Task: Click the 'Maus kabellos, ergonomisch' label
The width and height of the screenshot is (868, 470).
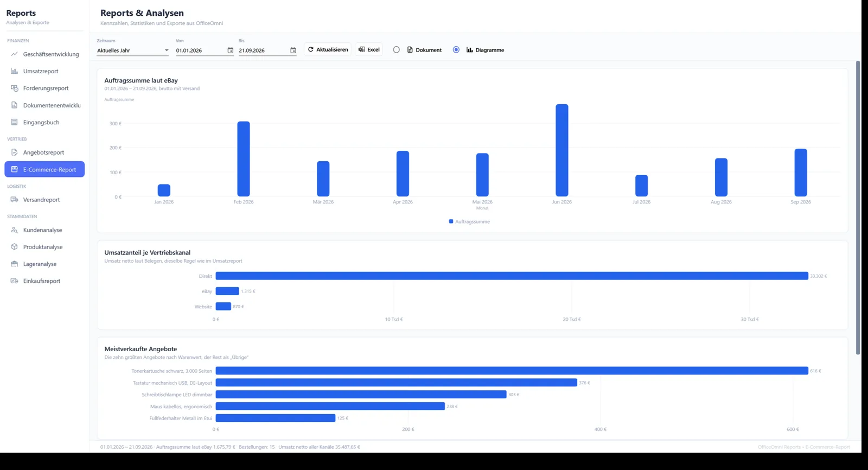Action: (x=181, y=407)
